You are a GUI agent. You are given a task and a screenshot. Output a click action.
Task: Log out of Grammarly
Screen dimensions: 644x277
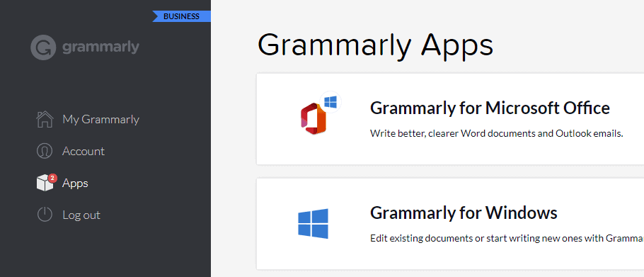coord(81,215)
